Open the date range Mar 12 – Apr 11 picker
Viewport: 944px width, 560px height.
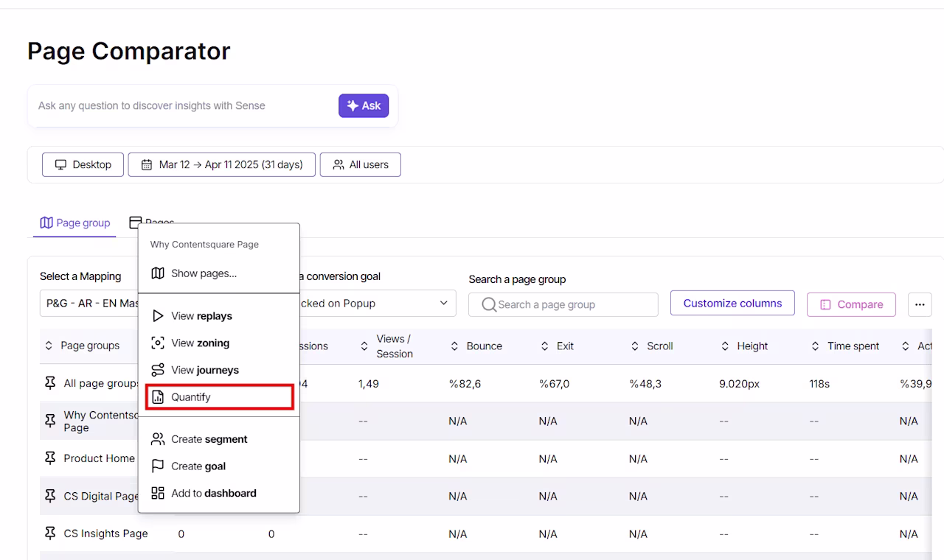(x=222, y=164)
